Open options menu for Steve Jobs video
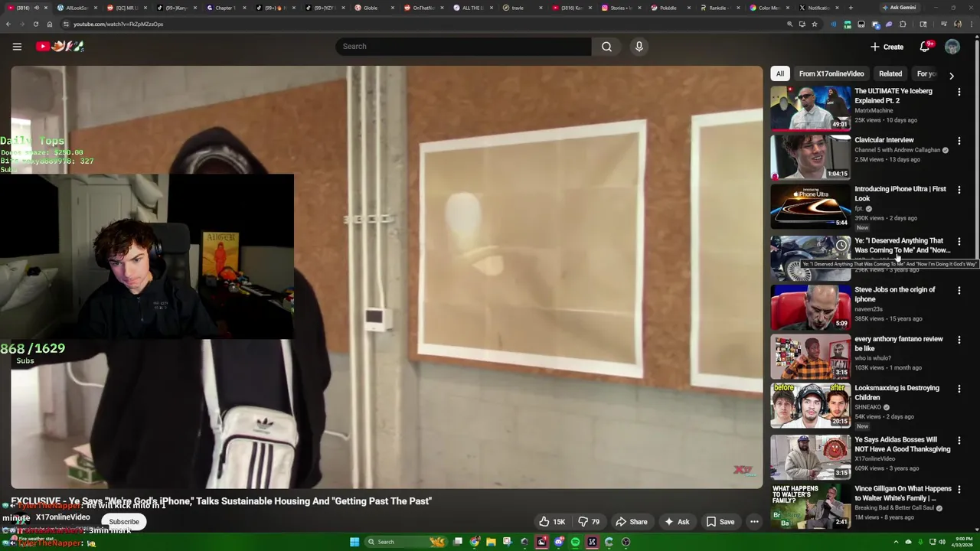The image size is (980, 551). 959,291
